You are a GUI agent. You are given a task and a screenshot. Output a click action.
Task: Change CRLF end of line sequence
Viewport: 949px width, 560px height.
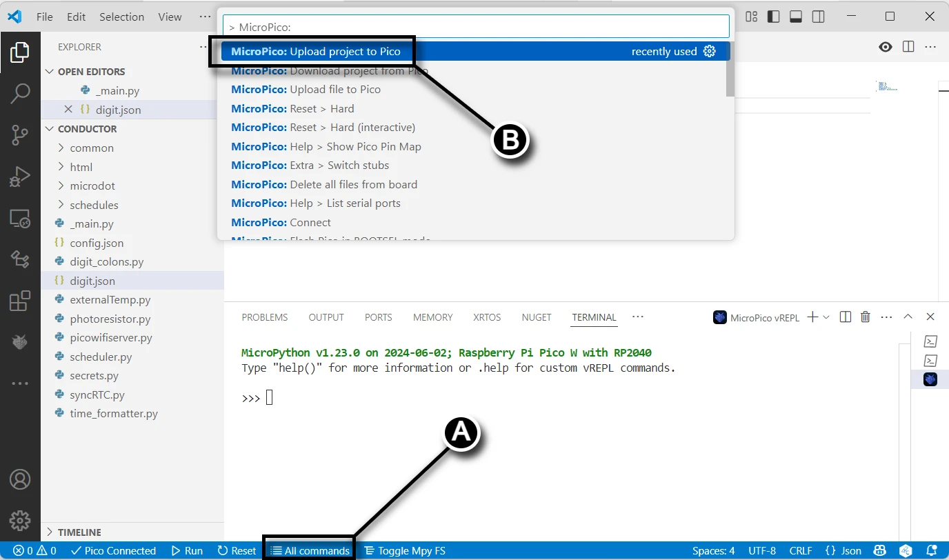pos(801,550)
